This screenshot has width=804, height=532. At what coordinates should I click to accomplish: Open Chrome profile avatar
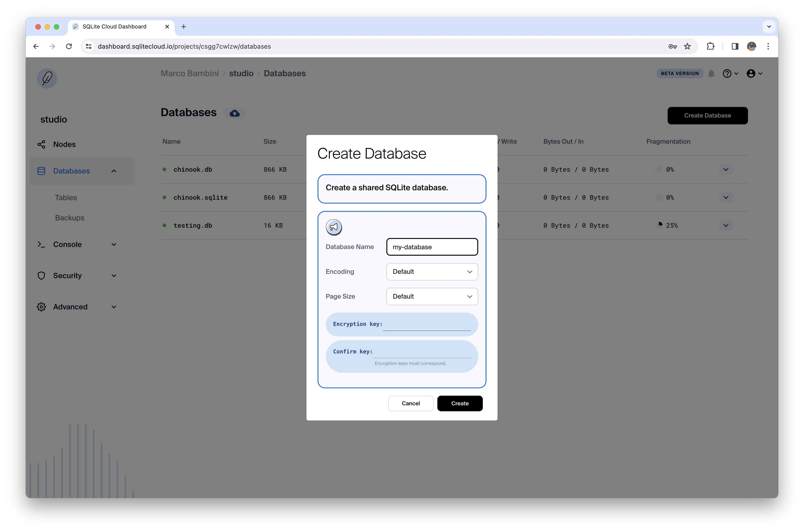[x=751, y=47]
